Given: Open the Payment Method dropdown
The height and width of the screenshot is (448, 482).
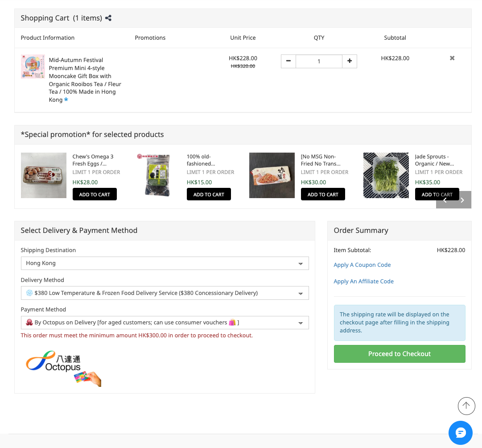Looking at the screenshot, I should pyautogui.click(x=165, y=323).
